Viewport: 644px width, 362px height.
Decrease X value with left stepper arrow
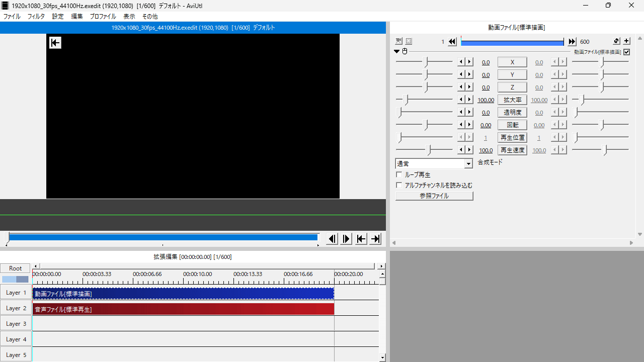coord(461,62)
